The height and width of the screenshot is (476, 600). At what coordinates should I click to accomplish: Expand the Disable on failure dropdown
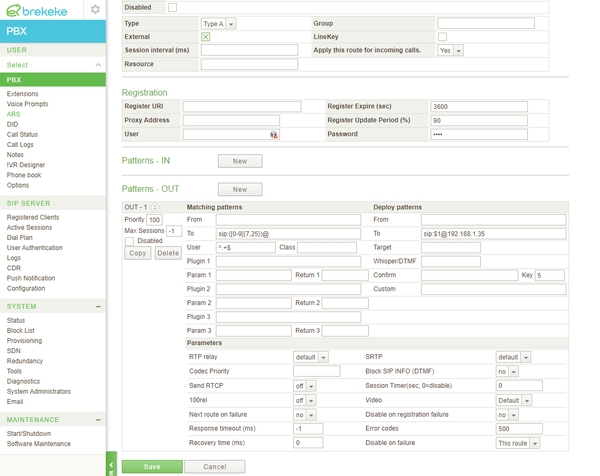[x=519, y=443]
